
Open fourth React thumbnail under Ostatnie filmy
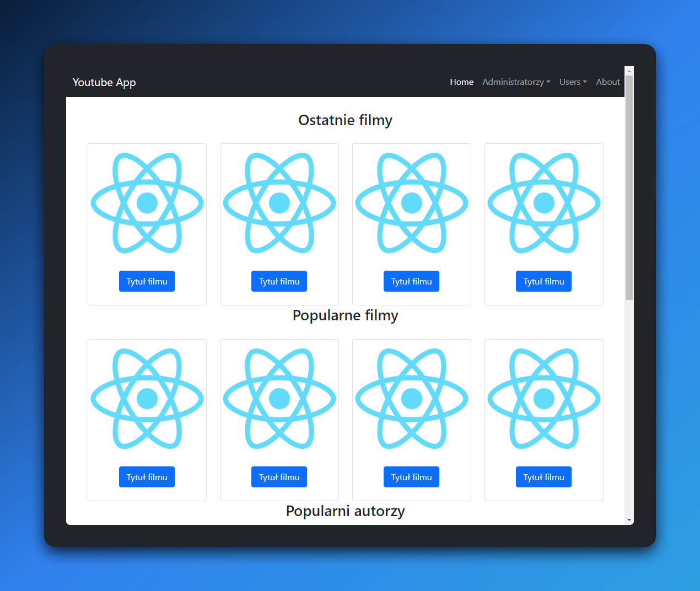pos(544,203)
